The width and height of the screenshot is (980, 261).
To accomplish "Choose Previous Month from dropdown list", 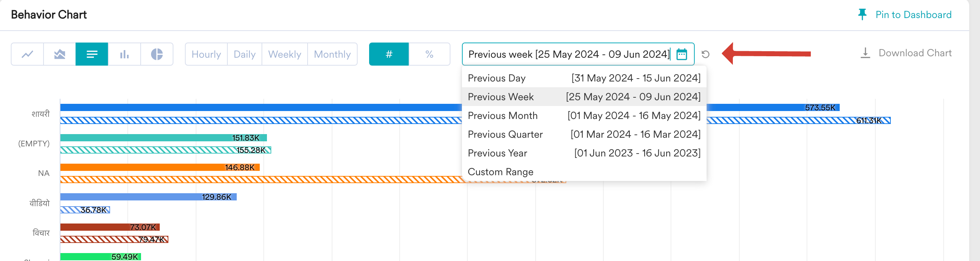I will click(584, 115).
